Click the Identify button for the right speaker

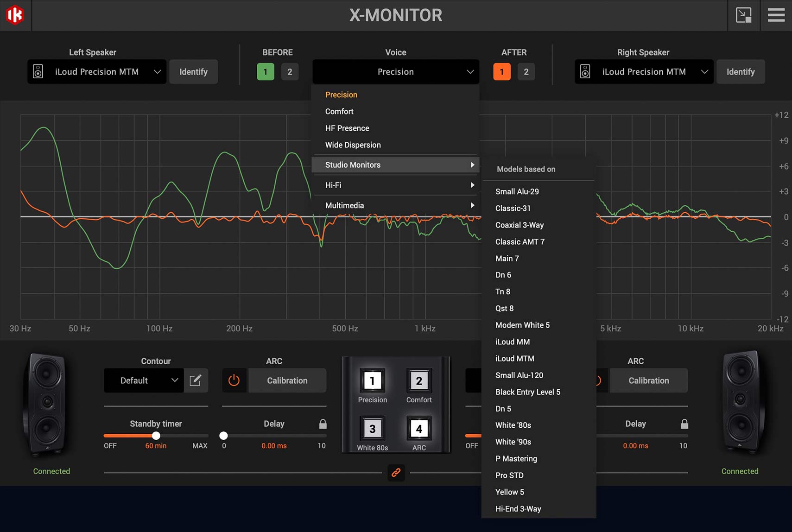click(x=740, y=71)
